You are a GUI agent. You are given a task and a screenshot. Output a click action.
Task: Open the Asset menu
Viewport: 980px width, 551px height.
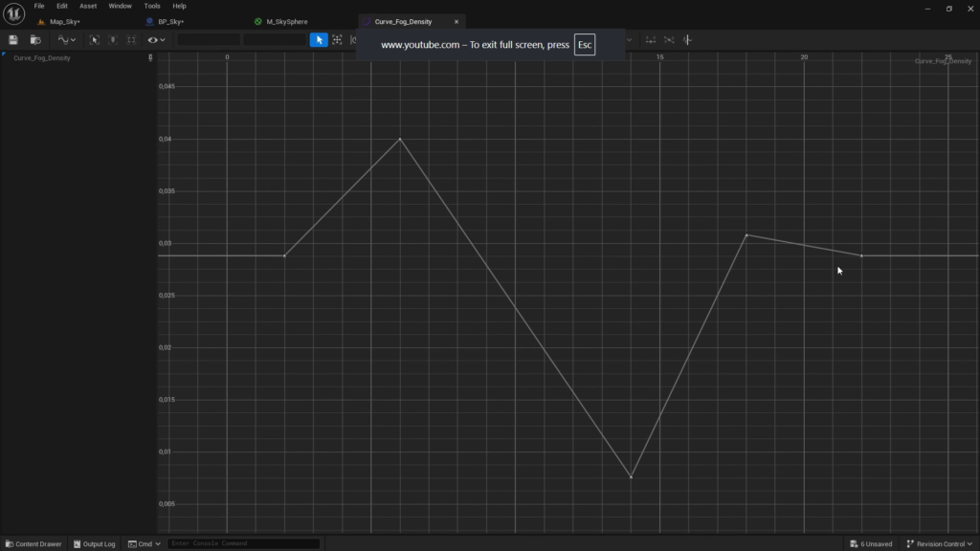[88, 7]
